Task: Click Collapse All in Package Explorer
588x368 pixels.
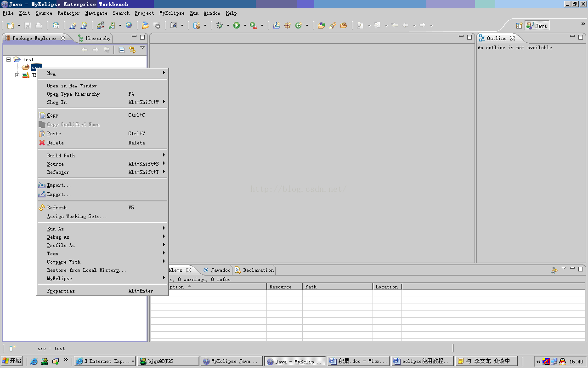Action: 122,50
